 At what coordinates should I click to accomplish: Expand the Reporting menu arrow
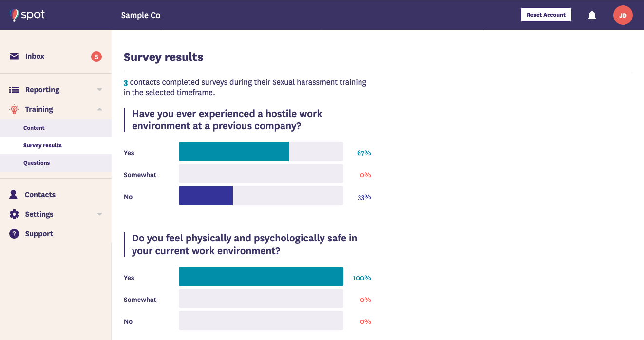pos(100,90)
